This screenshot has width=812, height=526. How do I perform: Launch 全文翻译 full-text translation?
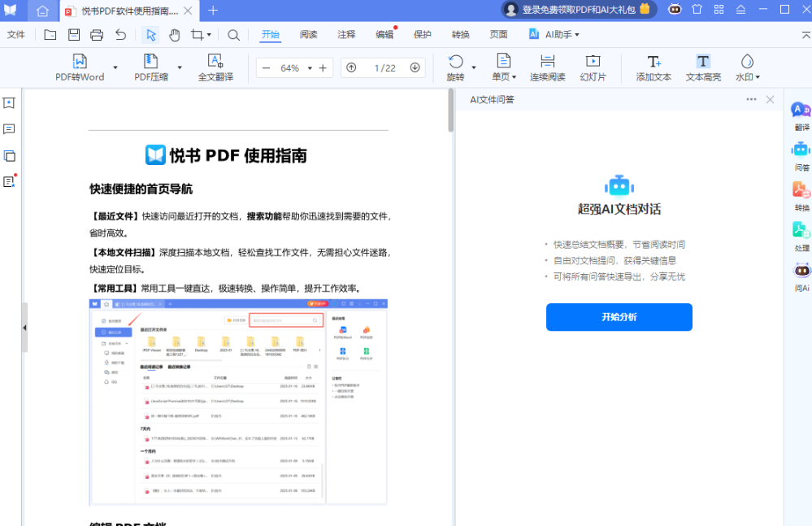215,67
